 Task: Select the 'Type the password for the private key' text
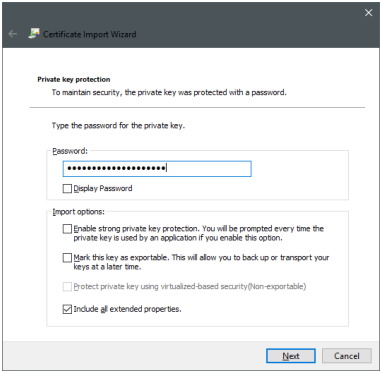(x=118, y=126)
